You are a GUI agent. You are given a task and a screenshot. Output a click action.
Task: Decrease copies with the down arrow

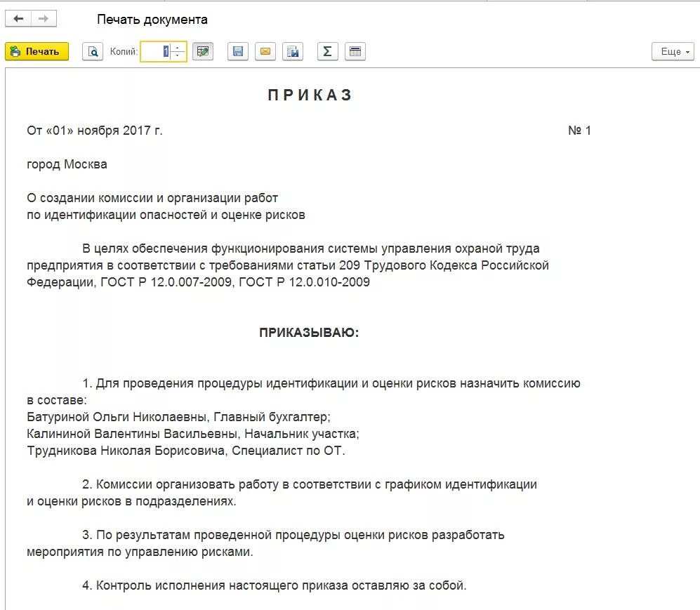178,56
